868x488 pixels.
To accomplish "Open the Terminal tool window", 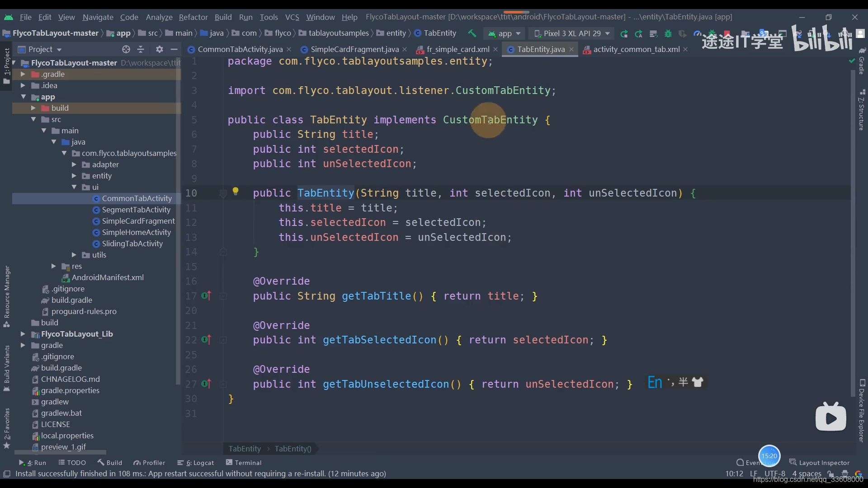I will pos(244,463).
